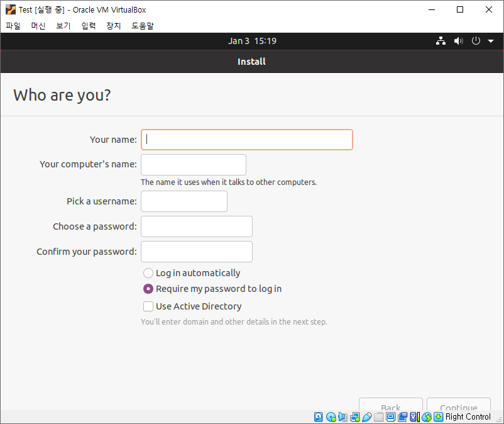This screenshot has height=424, width=504.
Task: Click the optical disk status icon
Action: [331, 417]
